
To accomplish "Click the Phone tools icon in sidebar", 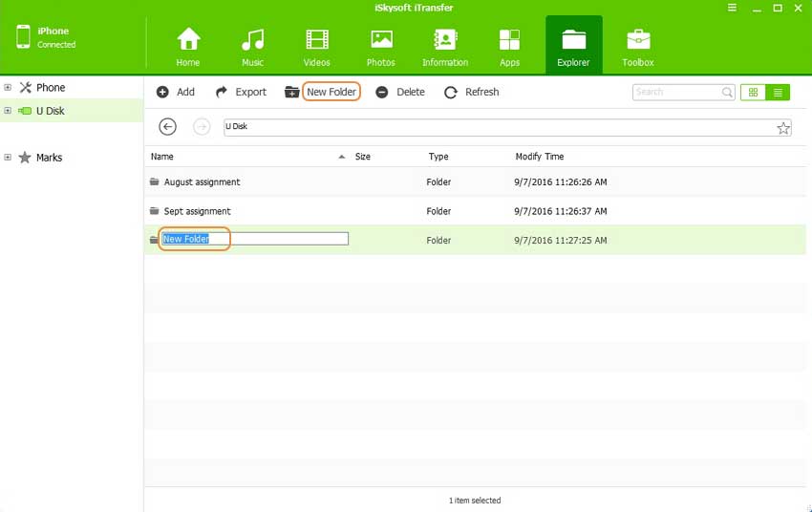I will 26,88.
